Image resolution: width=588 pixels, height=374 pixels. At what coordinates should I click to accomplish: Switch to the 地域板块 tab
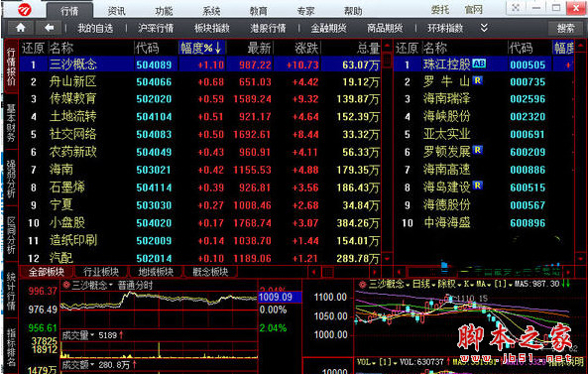[156, 272]
